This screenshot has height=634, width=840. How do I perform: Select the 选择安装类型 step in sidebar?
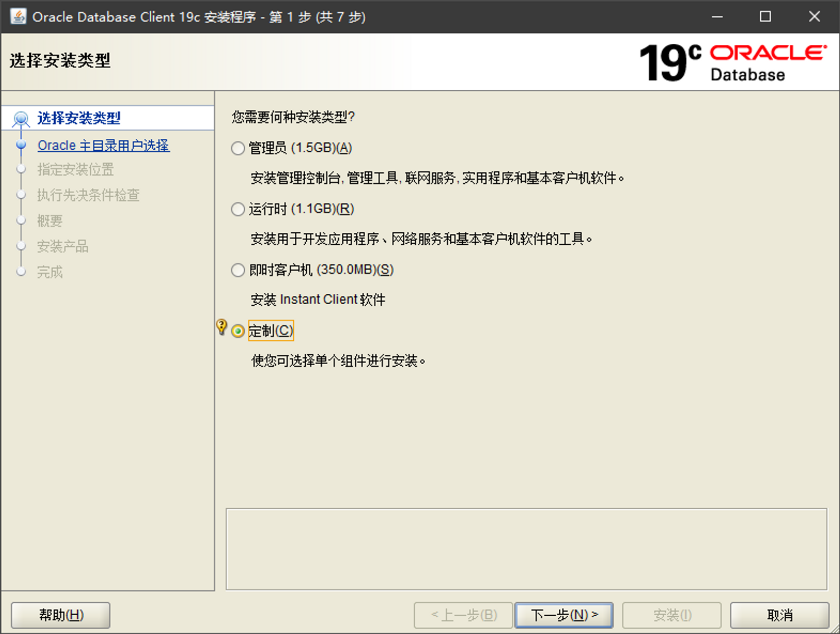tap(79, 118)
